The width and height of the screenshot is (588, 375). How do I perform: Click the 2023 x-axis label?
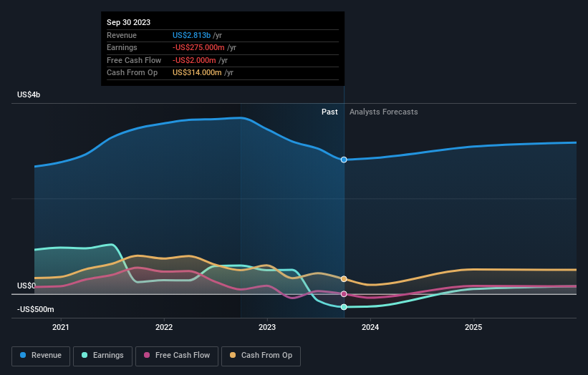[267, 327]
